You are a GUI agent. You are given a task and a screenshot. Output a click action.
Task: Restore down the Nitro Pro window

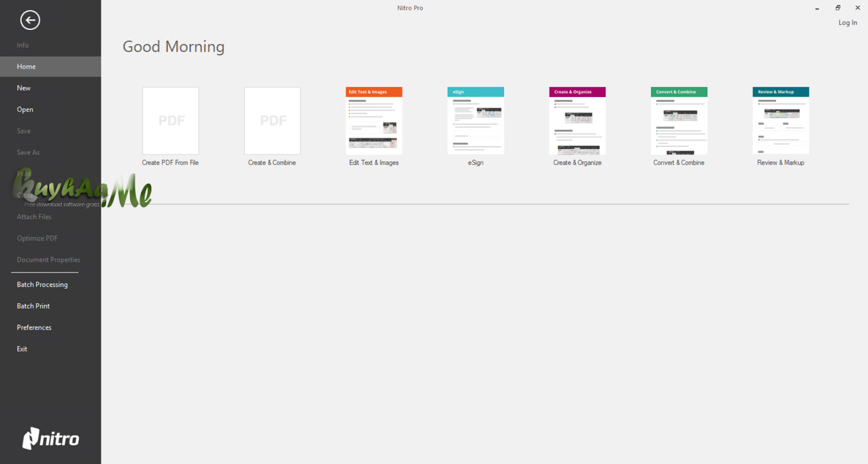click(838, 8)
